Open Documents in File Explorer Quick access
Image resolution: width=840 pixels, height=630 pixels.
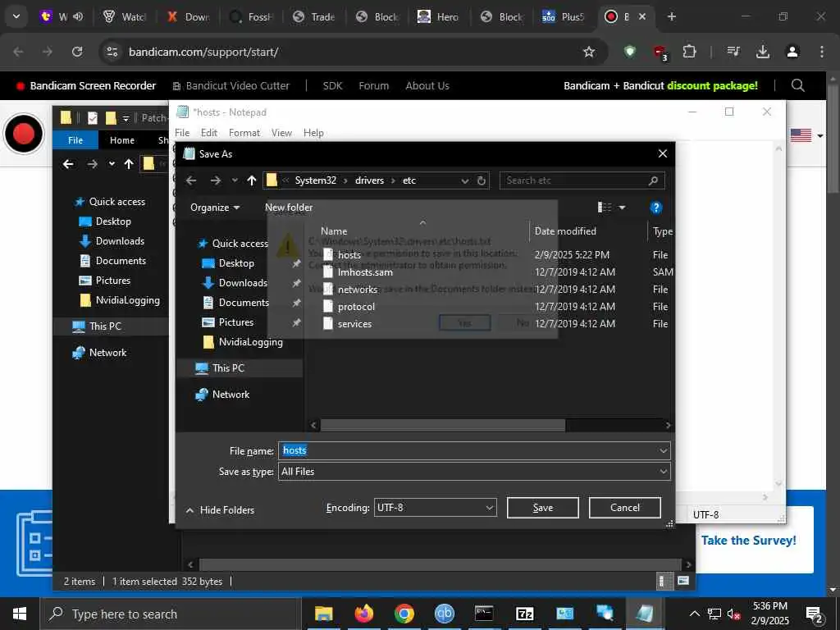coord(121,260)
